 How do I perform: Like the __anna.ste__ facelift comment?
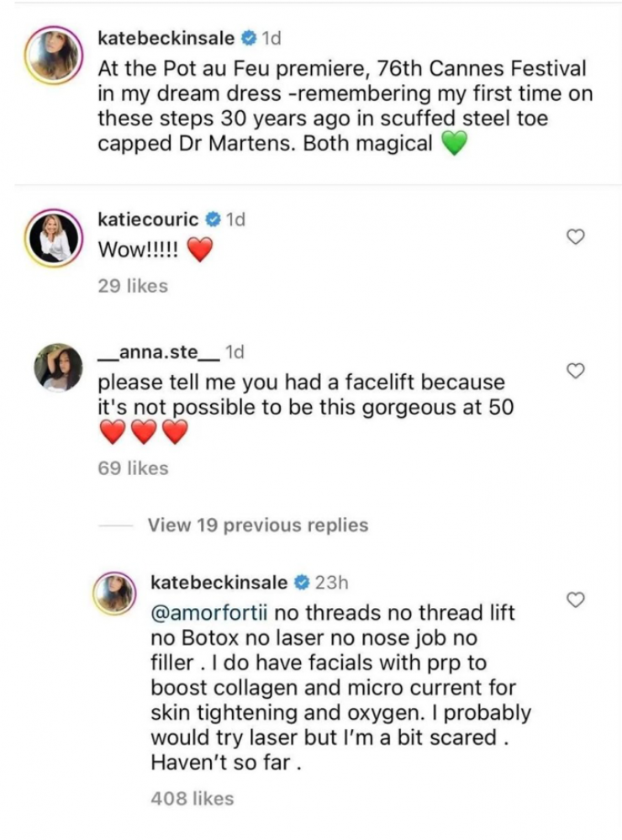click(576, 371)
